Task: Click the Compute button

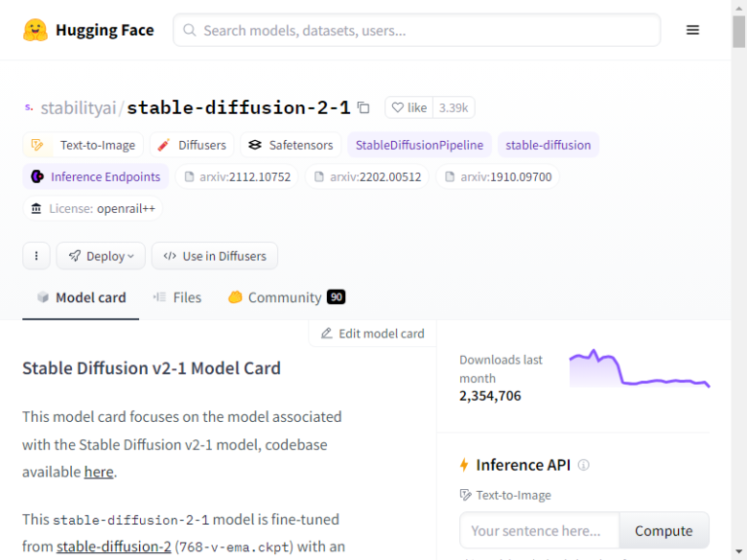Action: [663, 531]
